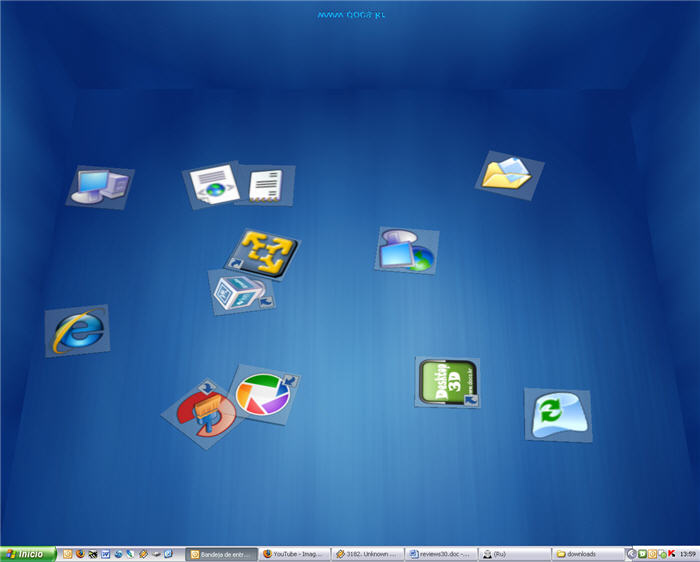Click red K Kaspersky tray icon
Viewport: 700px width, 562px height.
671,554
